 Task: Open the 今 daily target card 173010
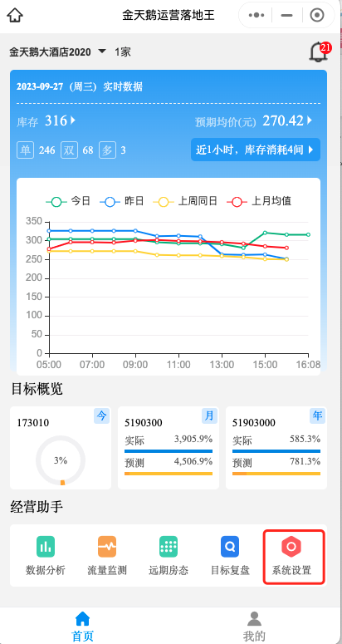click(x=61, y=448)
